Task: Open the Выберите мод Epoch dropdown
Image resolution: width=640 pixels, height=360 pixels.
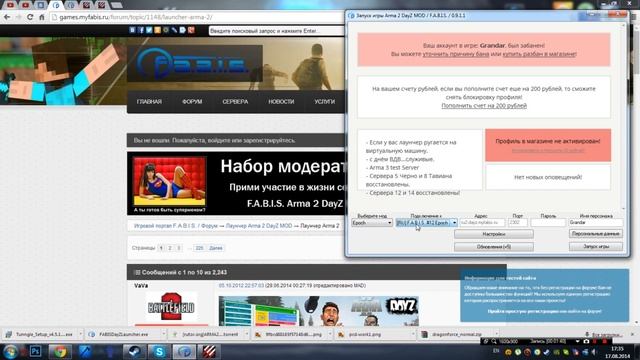Action: pyautogui.click(x=372, y=223)
